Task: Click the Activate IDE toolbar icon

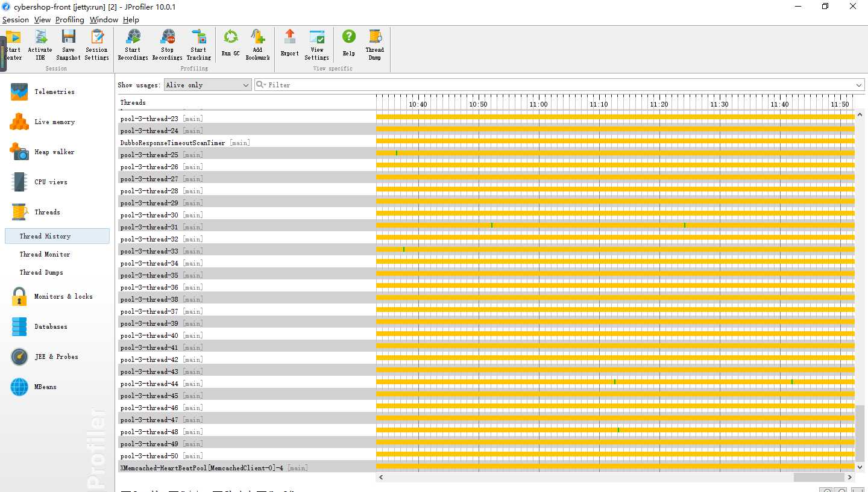Action: coord(40,45)
